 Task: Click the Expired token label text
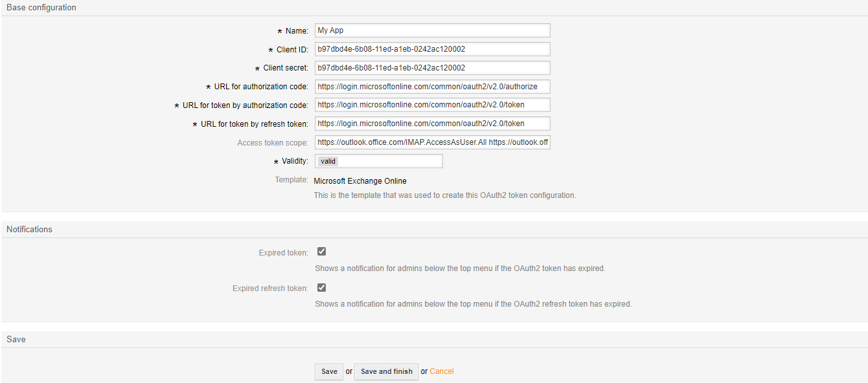pos(283,252)
